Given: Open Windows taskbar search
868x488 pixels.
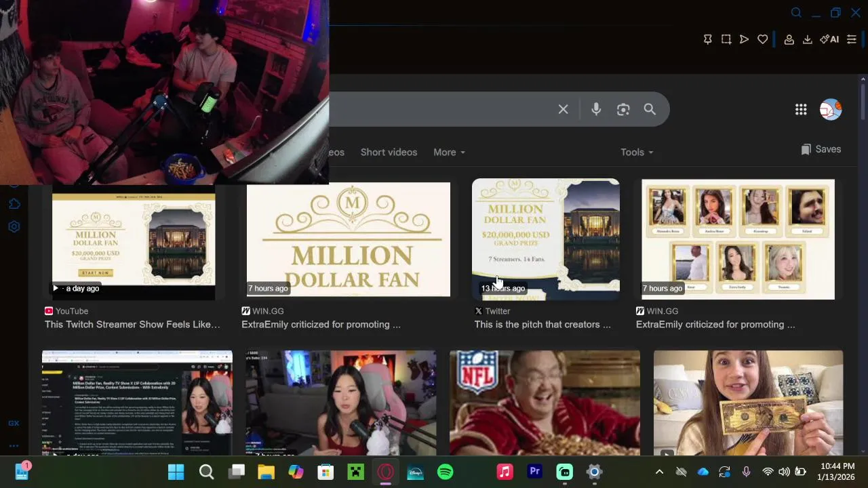Looking at the screenshot, I should [206, 472].
